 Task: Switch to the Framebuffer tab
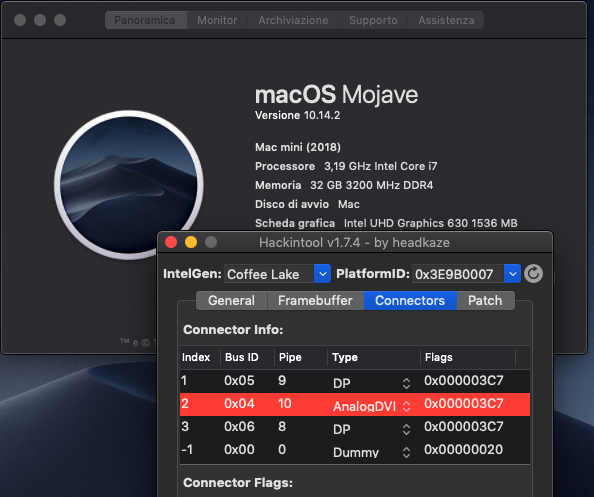pyautogui.click(x=315, y=300)
